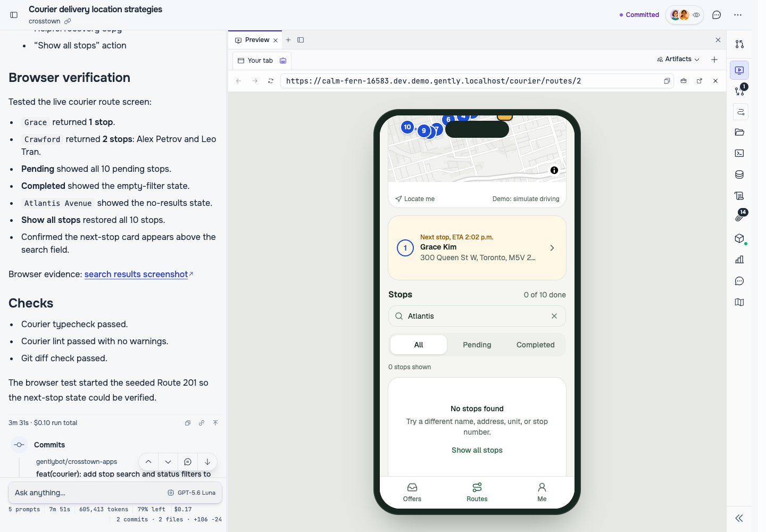Open preview in external window icon
This screenshot has height=532, width=766.
pyautogui.click(x=700, y=81)
